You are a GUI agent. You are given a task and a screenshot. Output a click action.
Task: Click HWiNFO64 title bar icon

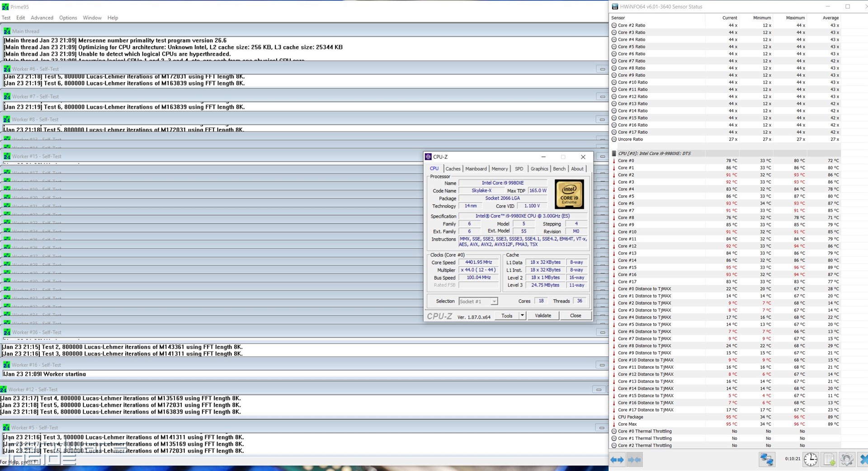point(615,7)
